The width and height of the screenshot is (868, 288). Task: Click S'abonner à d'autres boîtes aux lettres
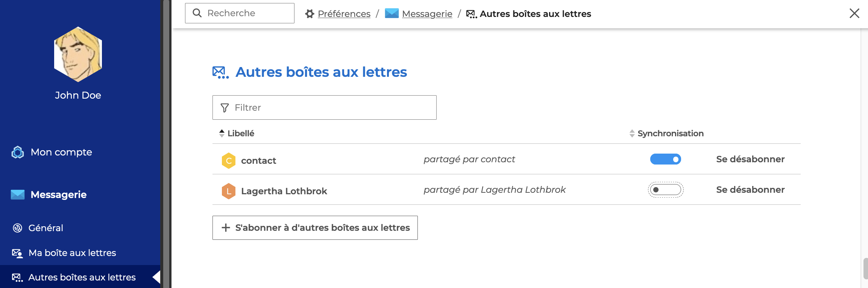[315, 228]
